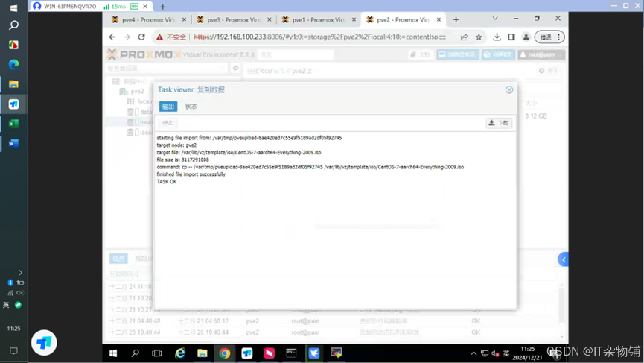This screenshot has width=644, height=363.
Task: Click the share page icon
Action: (464, 37)
